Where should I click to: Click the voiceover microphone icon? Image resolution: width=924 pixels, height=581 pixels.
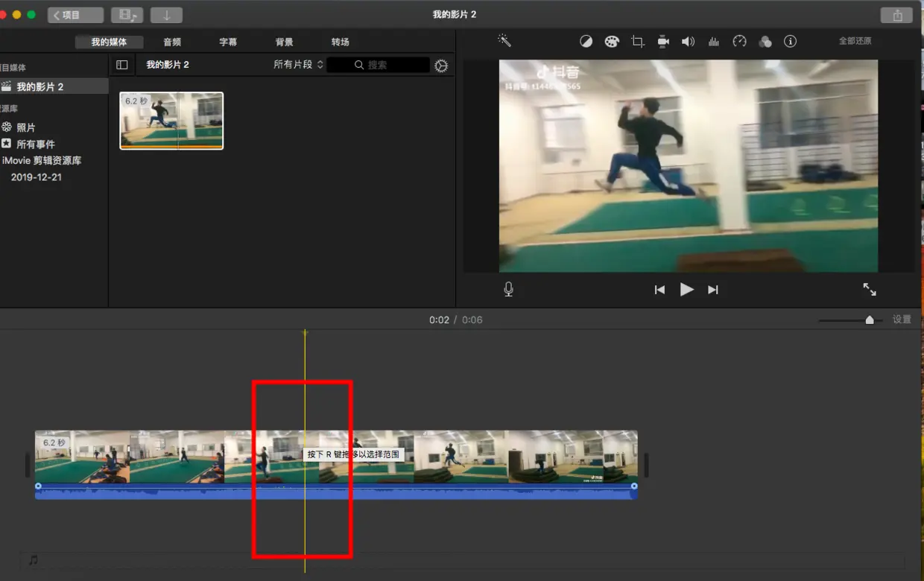tap(508, 289)
